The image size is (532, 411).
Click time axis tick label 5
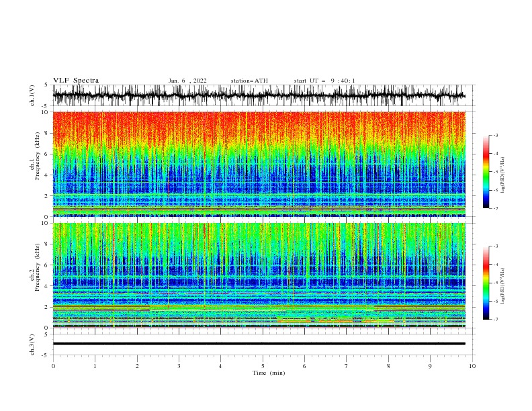[263, 366]
